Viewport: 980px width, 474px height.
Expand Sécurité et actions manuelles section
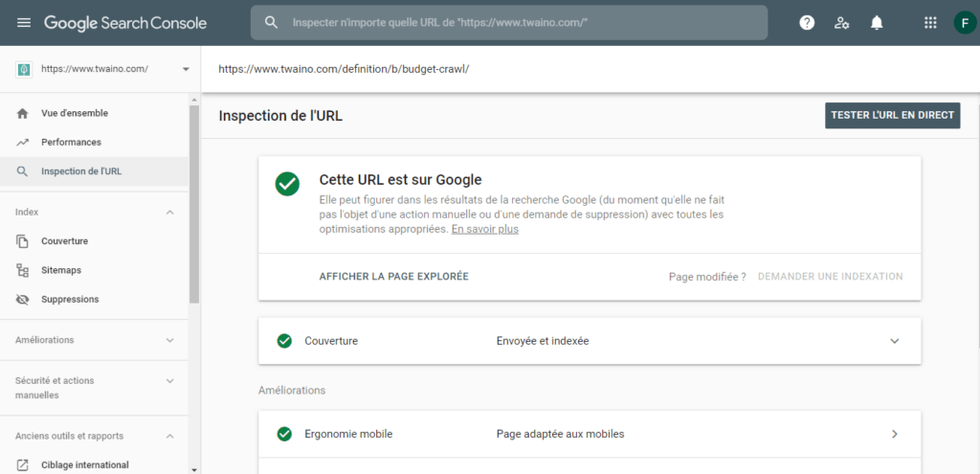pyautogui.click(x=170, y=381)
